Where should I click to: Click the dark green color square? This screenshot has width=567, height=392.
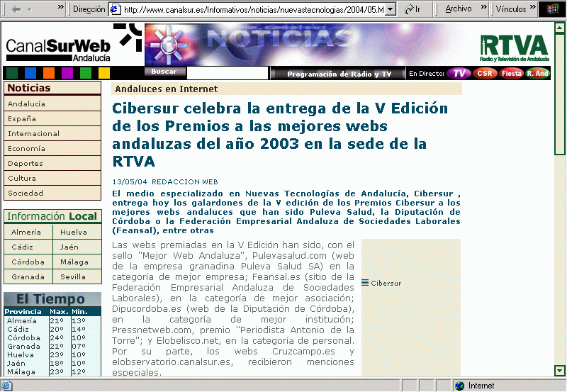click(x=12, y=73)
